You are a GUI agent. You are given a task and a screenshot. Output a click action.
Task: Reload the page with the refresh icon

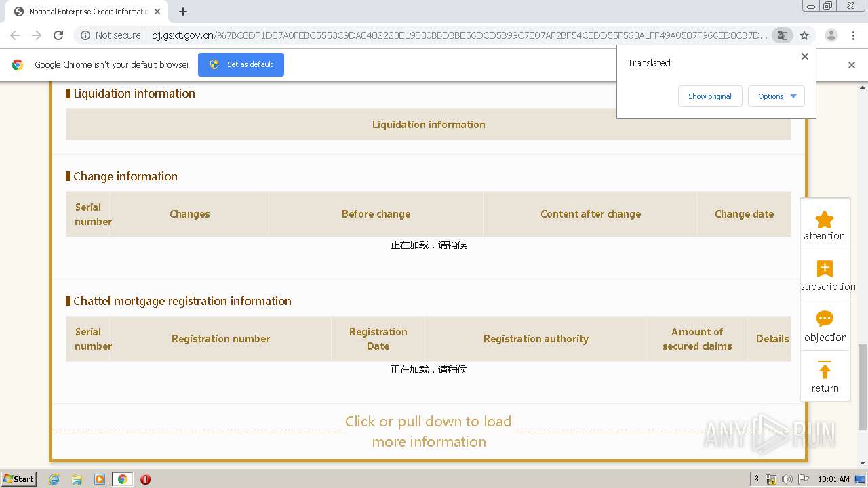[58, 35]
